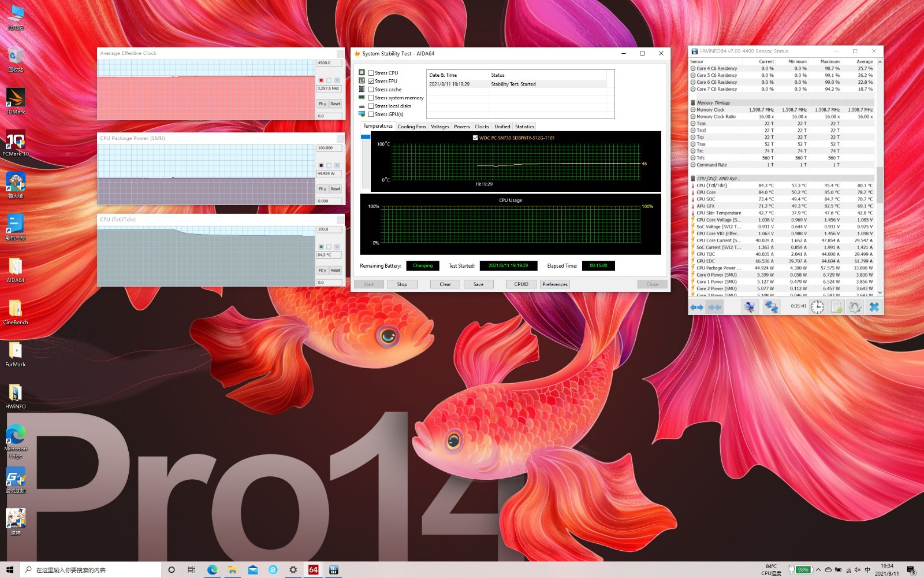Viewport: 924px width, 578px height.
Task: Click Stop button in AIDA64
Action: pyautogui.click(x=402, y=284)
